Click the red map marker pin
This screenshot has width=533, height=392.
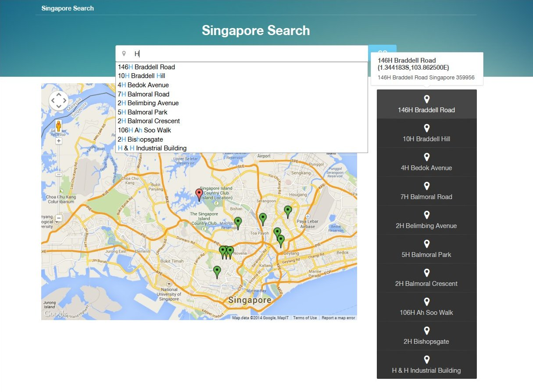point(199,193)
